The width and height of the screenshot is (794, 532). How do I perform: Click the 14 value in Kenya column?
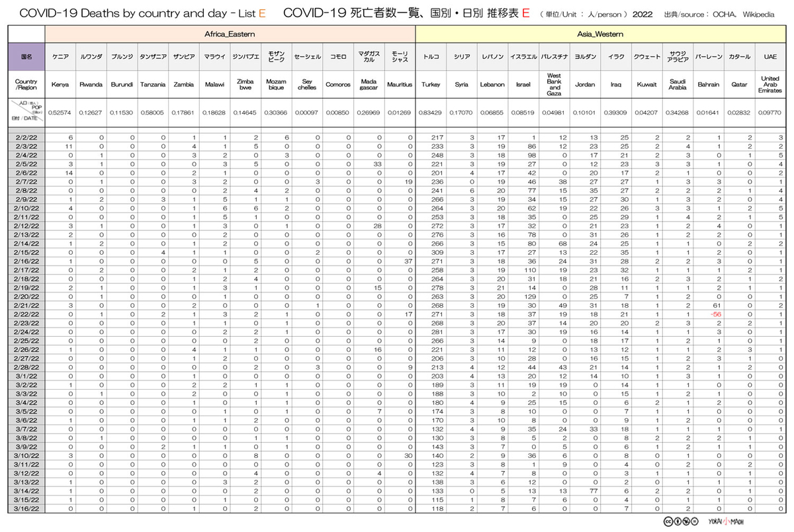(x=67, y=172)
